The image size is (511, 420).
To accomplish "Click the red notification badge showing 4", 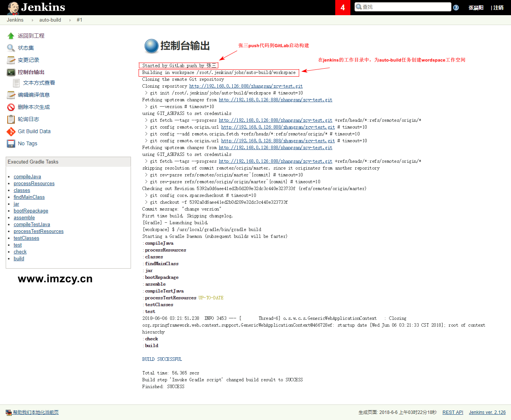I will click(x=342, y=8).
